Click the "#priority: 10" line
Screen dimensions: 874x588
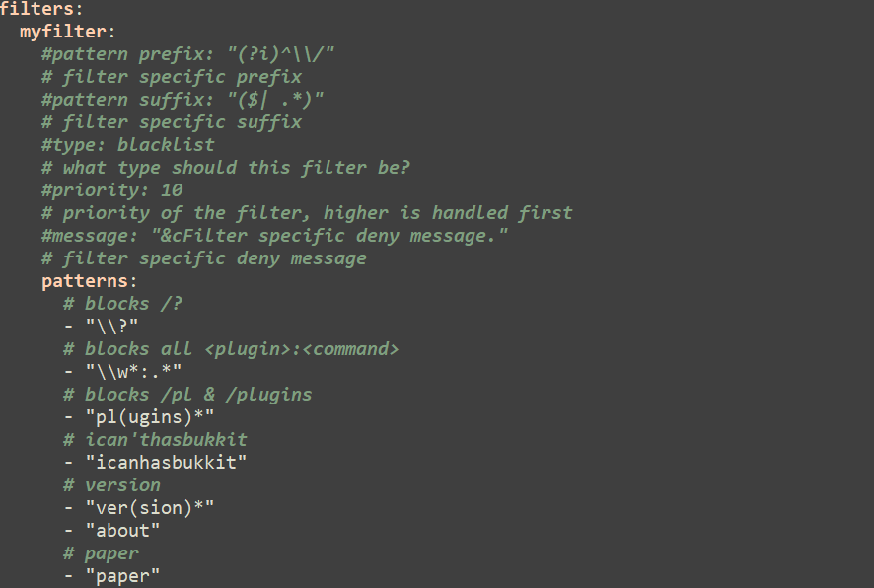[x=111, y=190]
